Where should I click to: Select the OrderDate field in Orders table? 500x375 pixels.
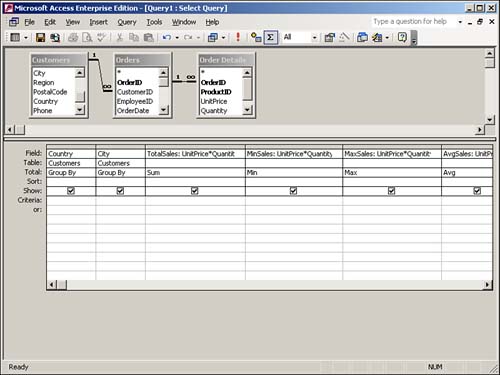pos(133,111)
